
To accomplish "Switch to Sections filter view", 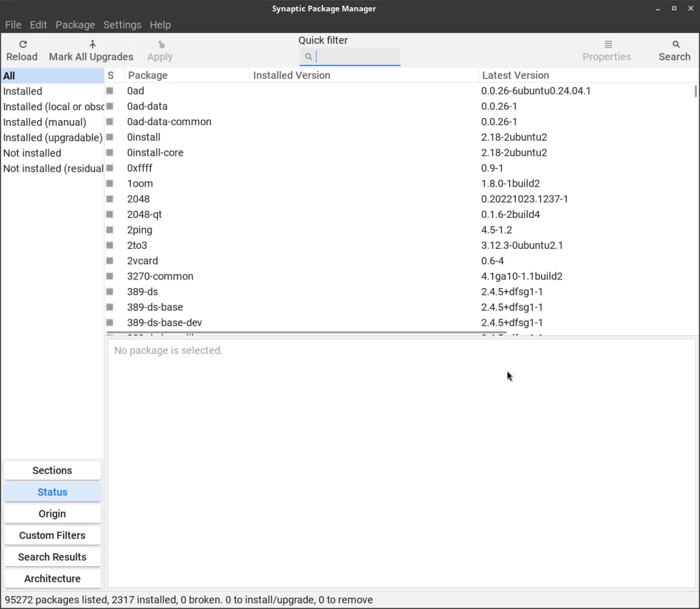I will pyautogui.click(x=52, y=470).
